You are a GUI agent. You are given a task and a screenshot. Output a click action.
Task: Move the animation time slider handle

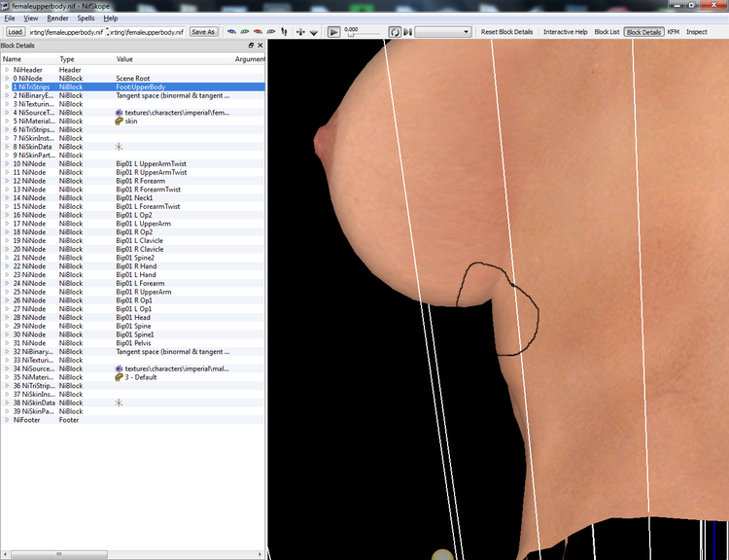point(351,34)
